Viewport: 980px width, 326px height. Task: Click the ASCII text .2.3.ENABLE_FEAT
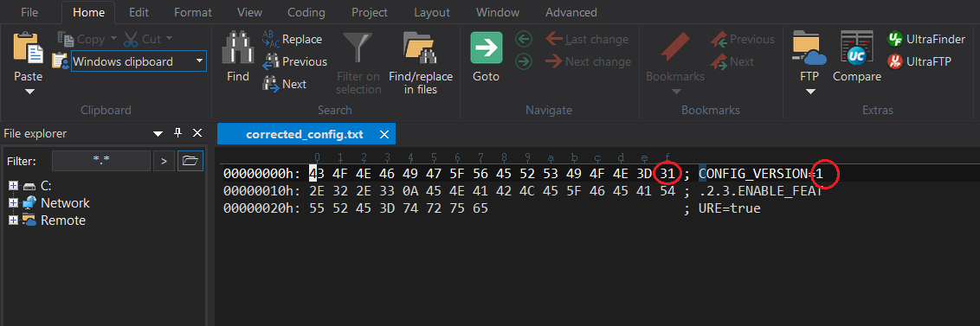pos(760,191)
